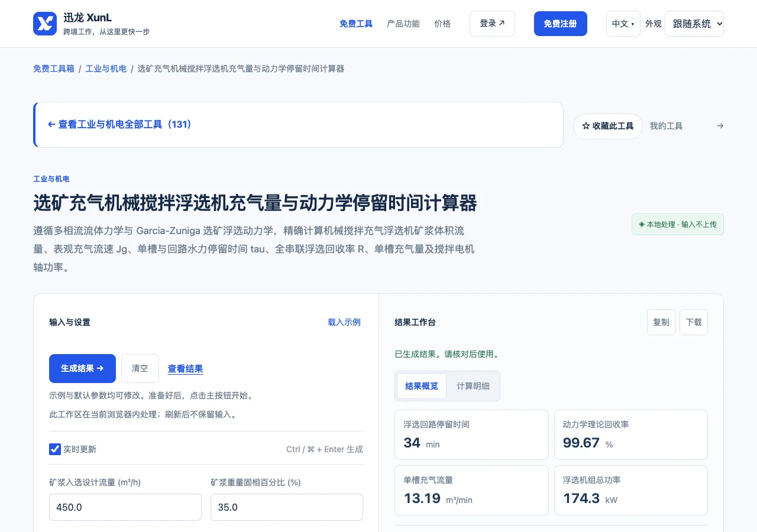This screenshot has width=757, height=532.
Task: Open the 价格 menu item
Action: [x=442, y=24]
